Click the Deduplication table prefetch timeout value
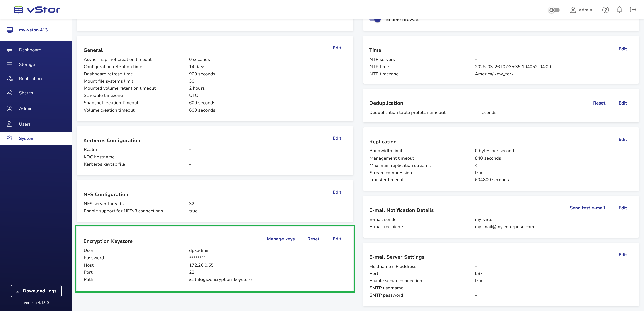This screenshot has height=311, width=644. coord(488,112)
